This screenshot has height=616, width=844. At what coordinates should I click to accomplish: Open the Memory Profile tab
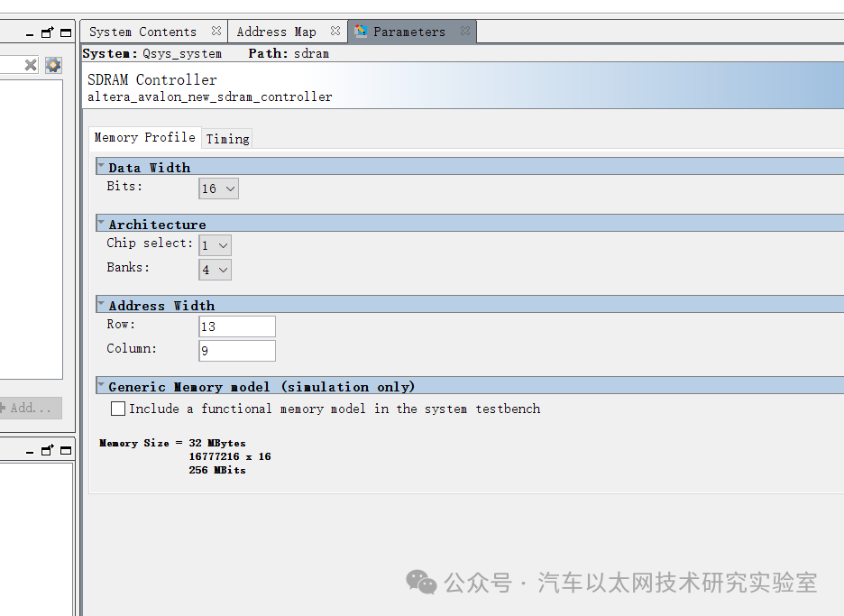(x=144, y=137)
